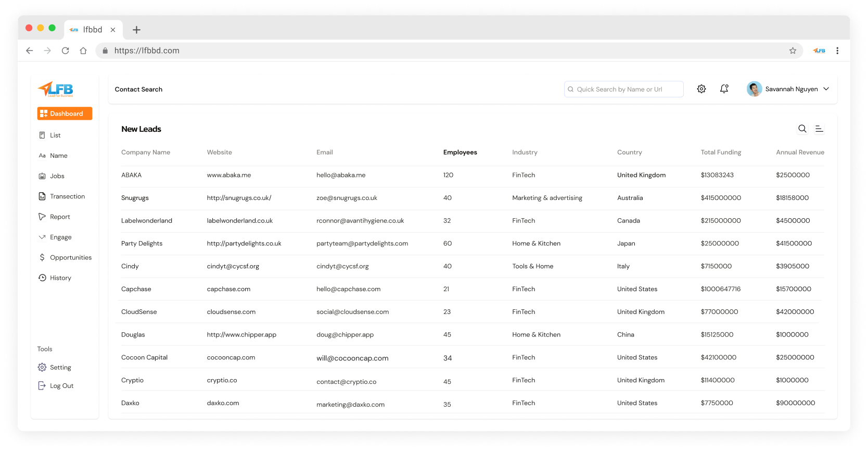Click capchase.com website cell
This screenshot has height=451, width=868.
pos(228,289)
